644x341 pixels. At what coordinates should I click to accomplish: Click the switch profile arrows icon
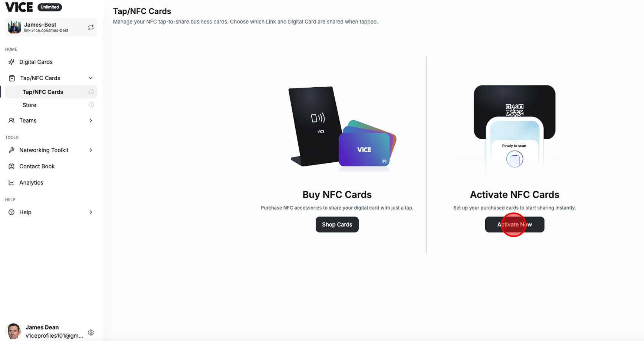[x=91, y=27]
